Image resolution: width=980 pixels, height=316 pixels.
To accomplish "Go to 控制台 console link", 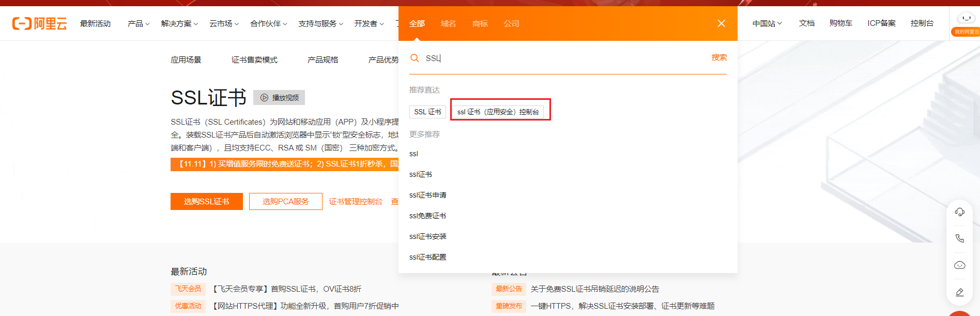I will click(922, 23).
